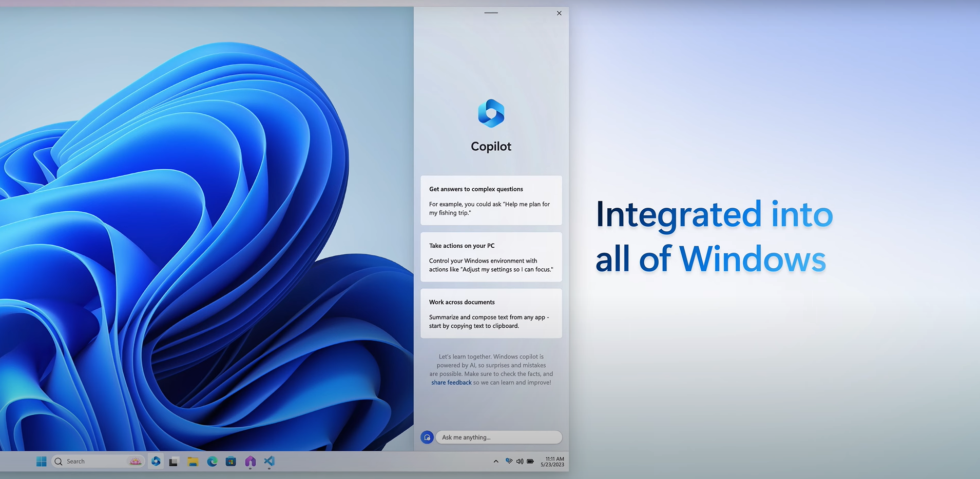Choose the 'Work across documents' suggestion
This screenshot has height=479, width=980.
491,313
